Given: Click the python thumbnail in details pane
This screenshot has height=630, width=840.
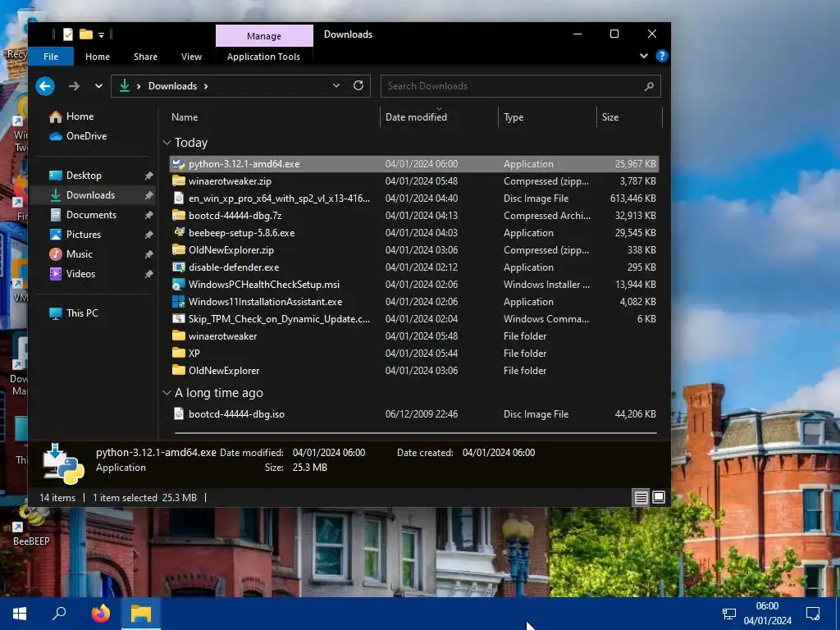Looking at the screenshot, I should tap(63, 463).
